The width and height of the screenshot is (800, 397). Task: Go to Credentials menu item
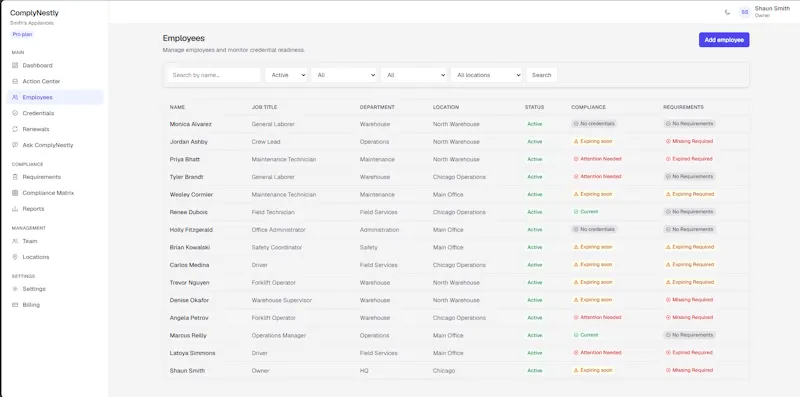(x=55, y=113)
